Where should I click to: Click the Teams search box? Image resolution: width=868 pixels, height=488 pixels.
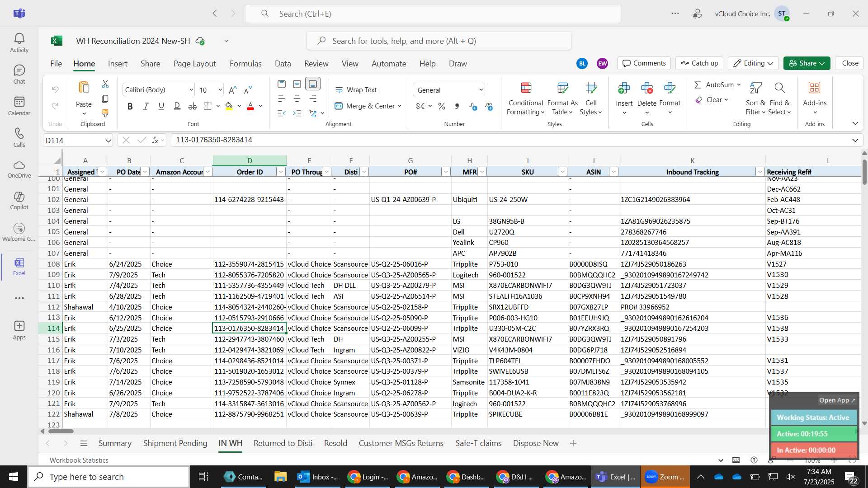433,14
